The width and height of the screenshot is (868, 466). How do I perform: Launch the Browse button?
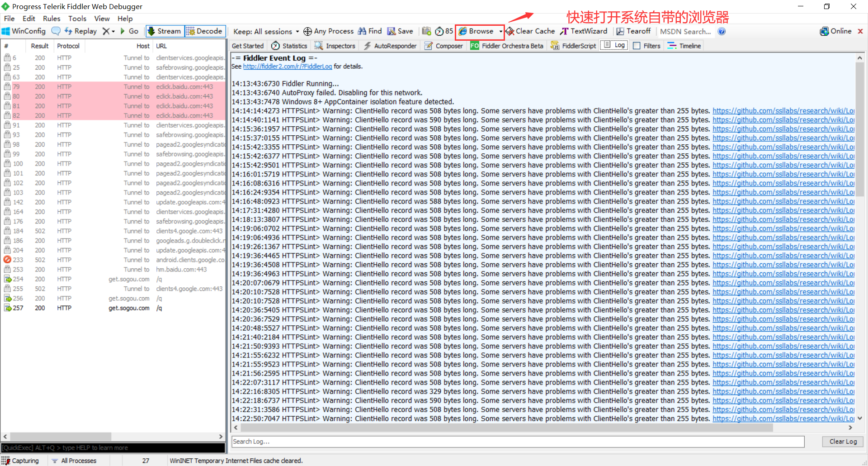coord(476,31)
